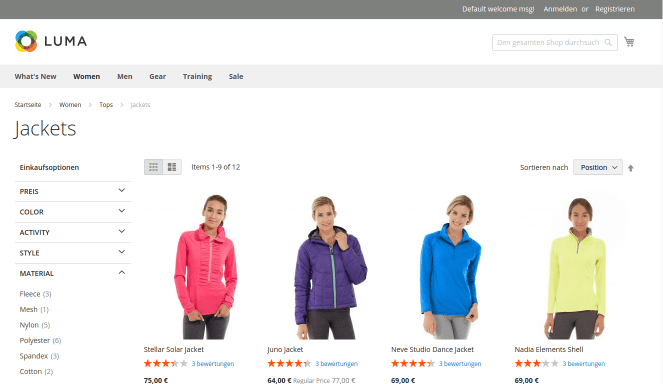
Task: Open Juno Jacket title link
Action: pyautogui.click(x=285, y=349)
